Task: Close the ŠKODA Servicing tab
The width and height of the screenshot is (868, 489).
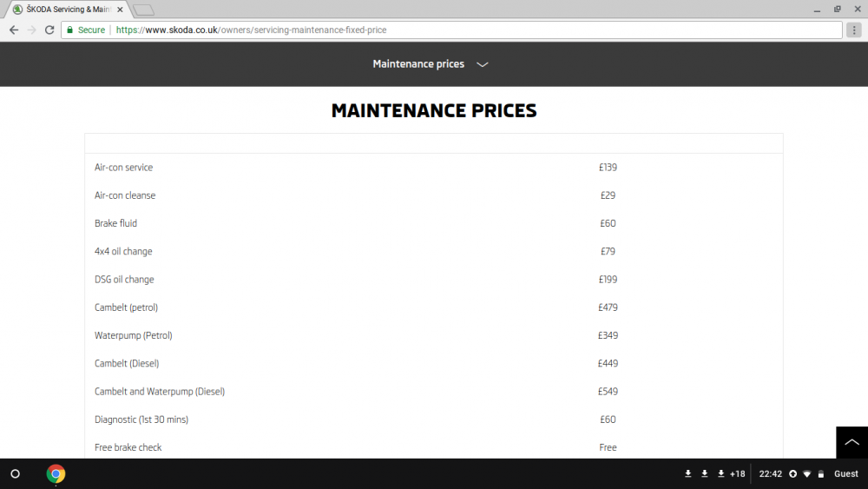Action: [x=120, y=10]
